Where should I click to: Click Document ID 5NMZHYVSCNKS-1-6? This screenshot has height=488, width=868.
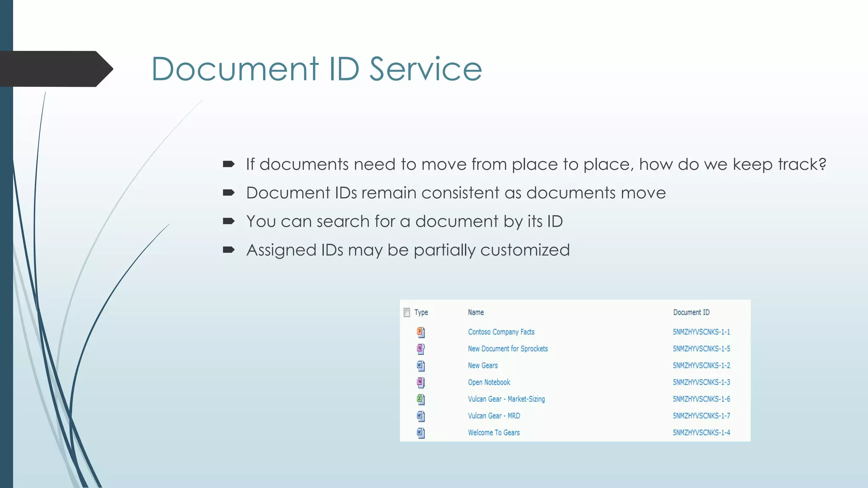pos(701,399)
